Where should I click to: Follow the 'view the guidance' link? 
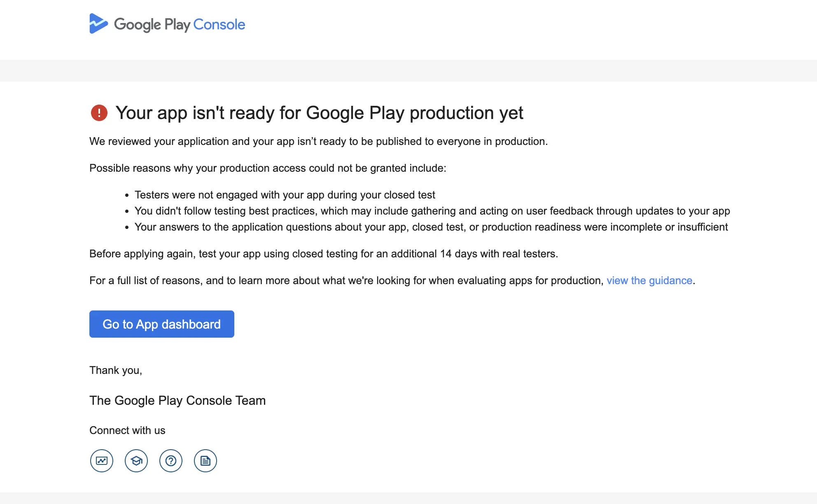click(649, 280)
